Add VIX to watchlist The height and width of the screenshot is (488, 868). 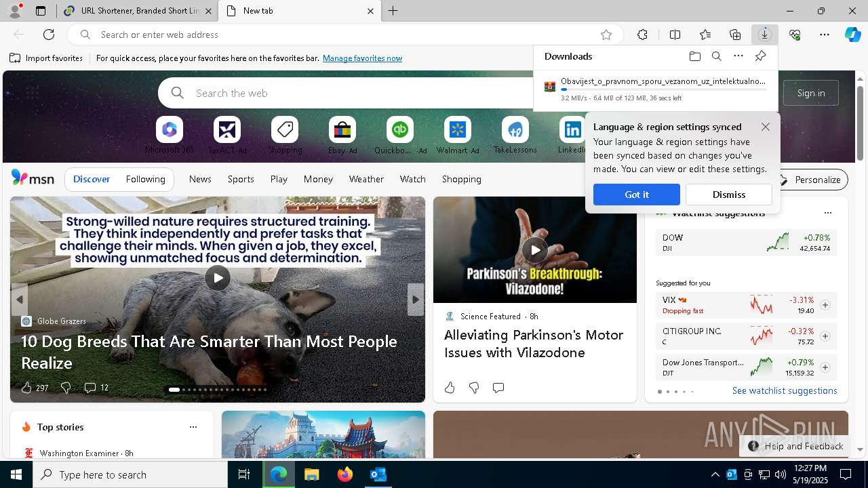click(825, 305)
